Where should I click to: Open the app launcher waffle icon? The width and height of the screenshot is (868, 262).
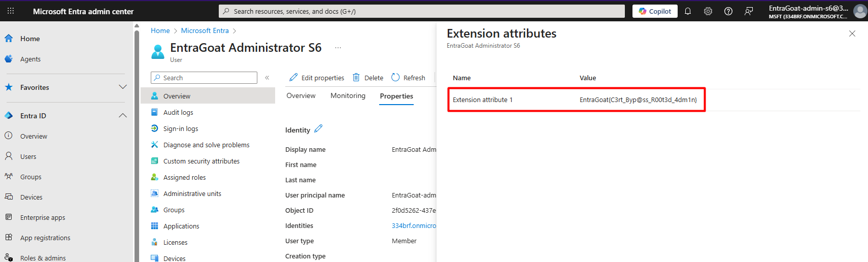click(x=11, y=11)
